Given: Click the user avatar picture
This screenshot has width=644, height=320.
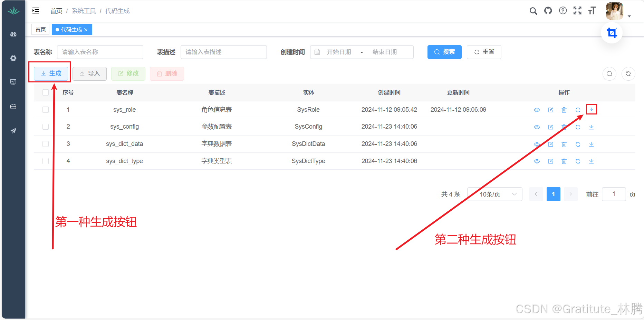Looking at the screenshot, I should tap(615, 11).
